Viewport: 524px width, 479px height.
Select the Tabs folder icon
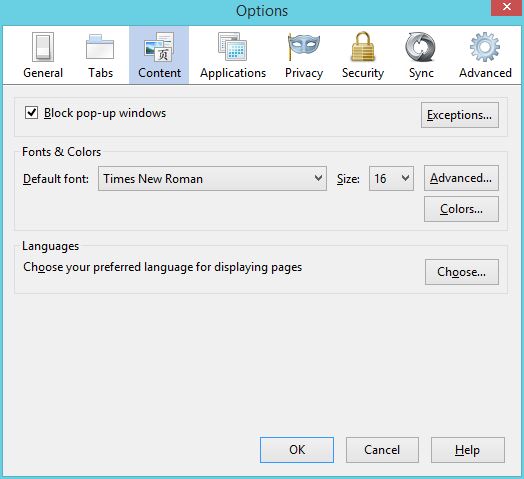(100, 47)
